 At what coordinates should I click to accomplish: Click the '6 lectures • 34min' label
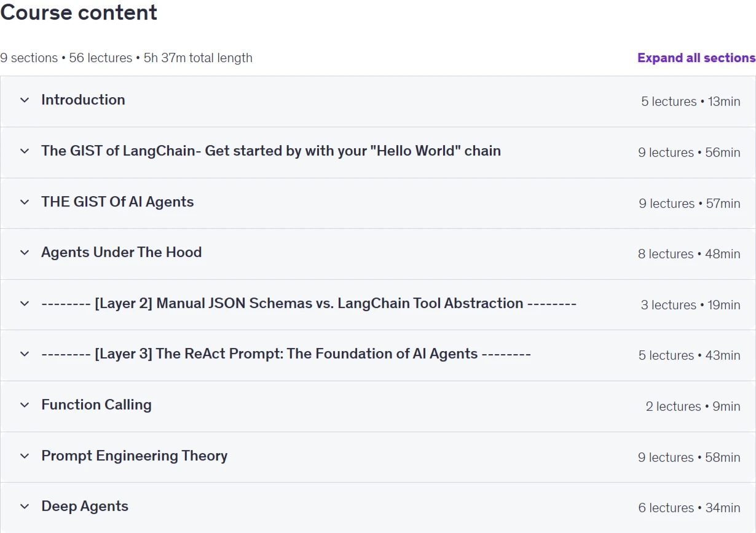click(690, 508)
